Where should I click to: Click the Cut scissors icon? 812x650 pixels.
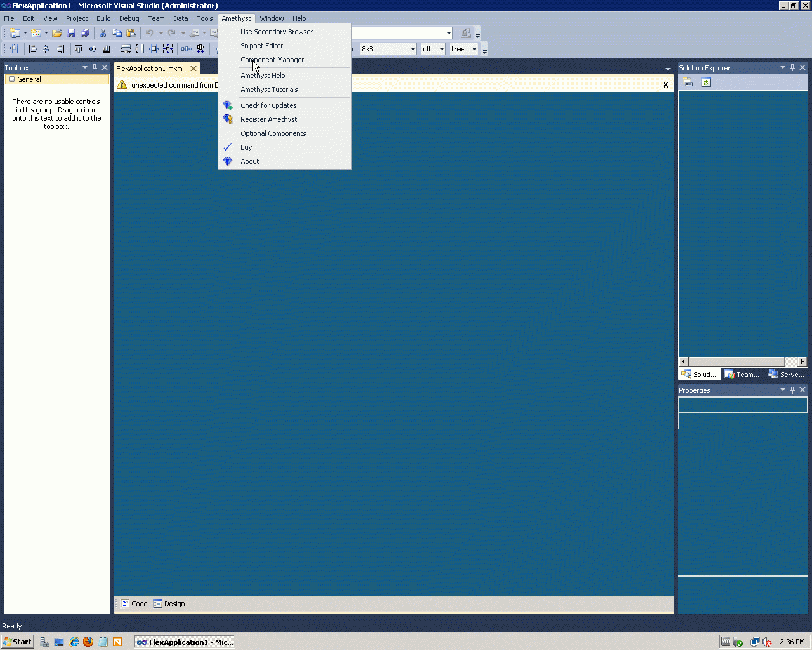click(x=103, y=33)
